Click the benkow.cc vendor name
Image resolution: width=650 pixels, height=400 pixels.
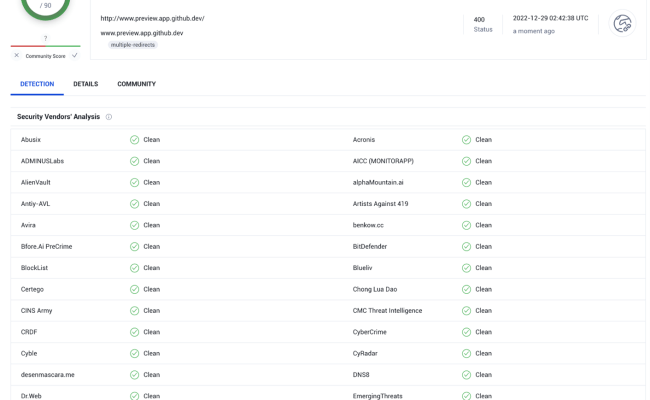[x=368, y=225]
